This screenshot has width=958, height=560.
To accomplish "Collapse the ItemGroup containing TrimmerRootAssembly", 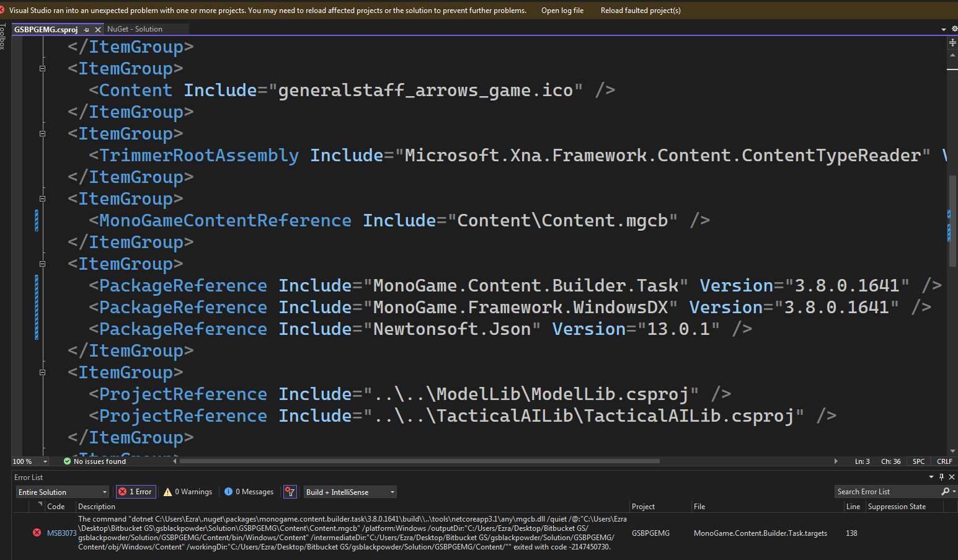I will tap(42, 134).
